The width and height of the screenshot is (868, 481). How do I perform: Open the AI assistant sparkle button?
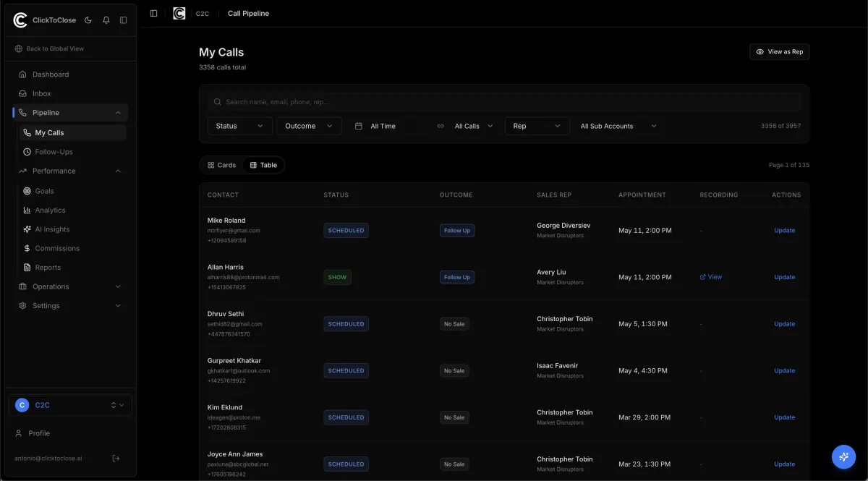[843, 456]
